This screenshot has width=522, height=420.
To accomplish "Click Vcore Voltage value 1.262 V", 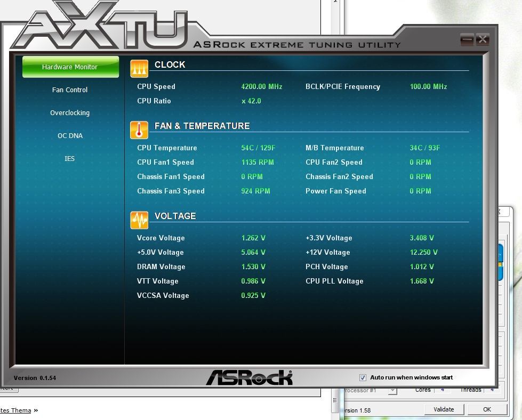I will click(x=253, y=238).
